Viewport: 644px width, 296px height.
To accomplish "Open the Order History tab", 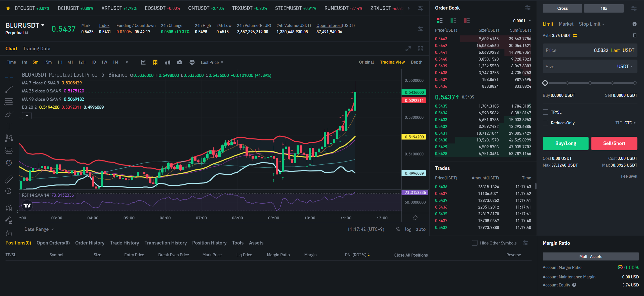I will coord(90,243).
